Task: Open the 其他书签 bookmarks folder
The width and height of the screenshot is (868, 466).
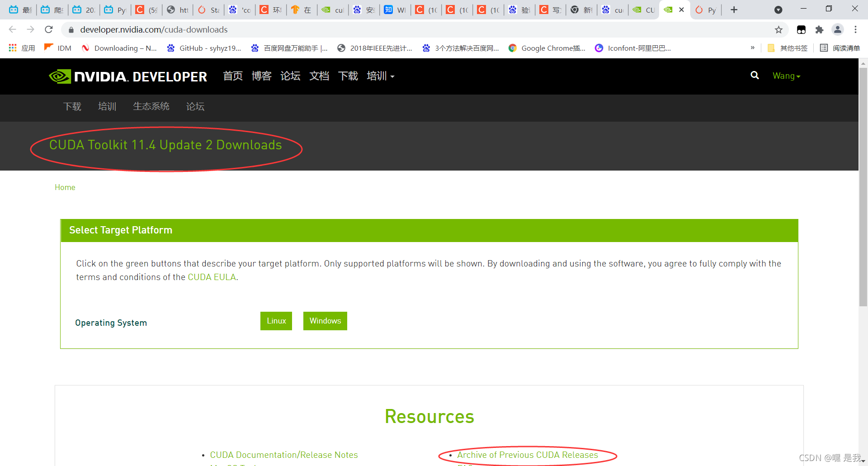Action: point(788,48)
